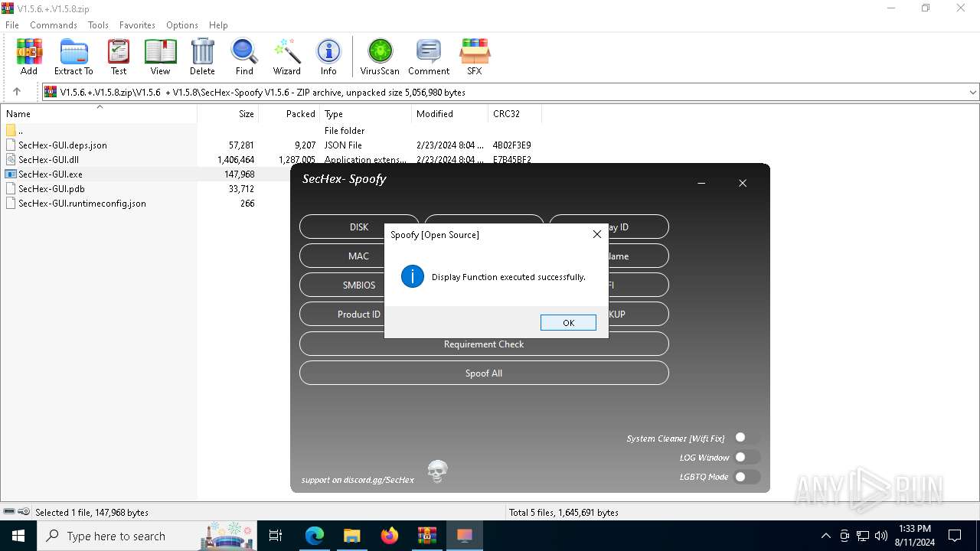Select SecHex-GUI.pdb file
The image size is (980, 551).
51,188
